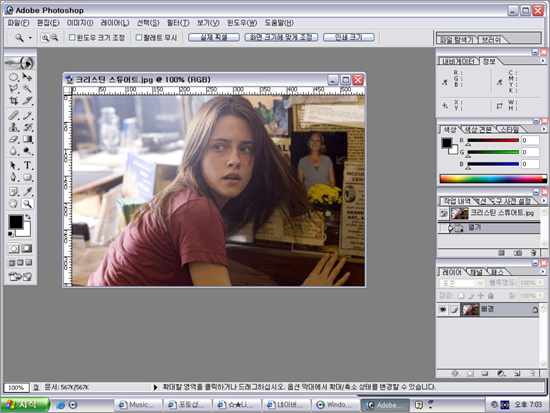
Task: Open the Info palette flyout menu arrow
Action: point(543,61)
